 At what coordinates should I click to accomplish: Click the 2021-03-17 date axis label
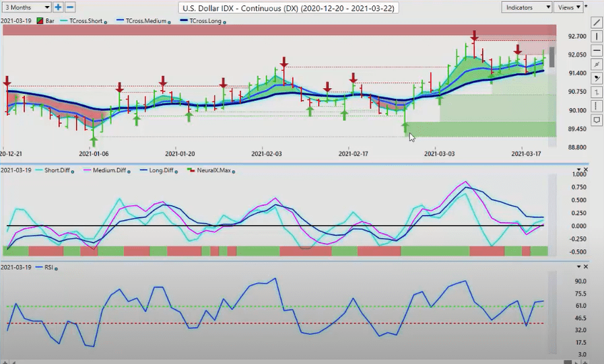click(x=526, y=153)
